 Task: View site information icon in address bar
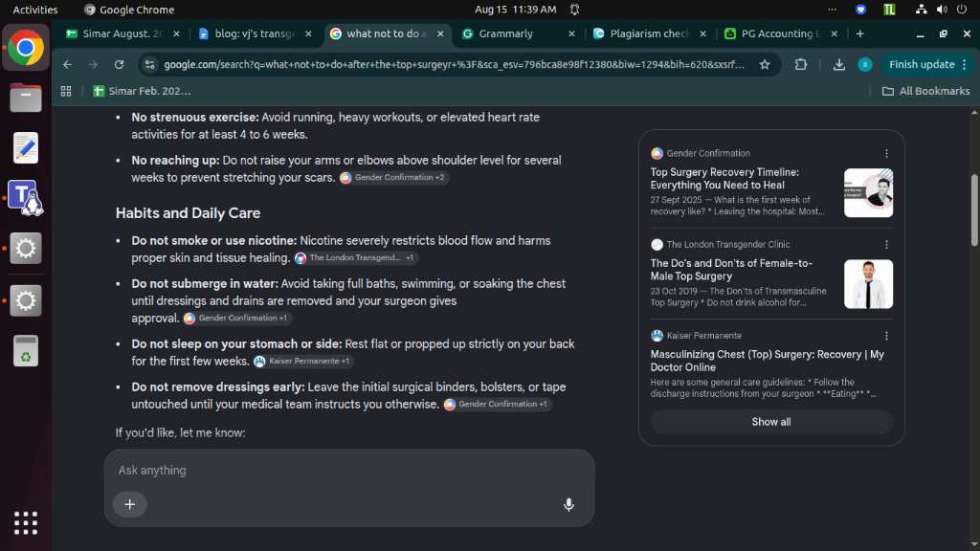pyautogui.click(x=148, y=64)
